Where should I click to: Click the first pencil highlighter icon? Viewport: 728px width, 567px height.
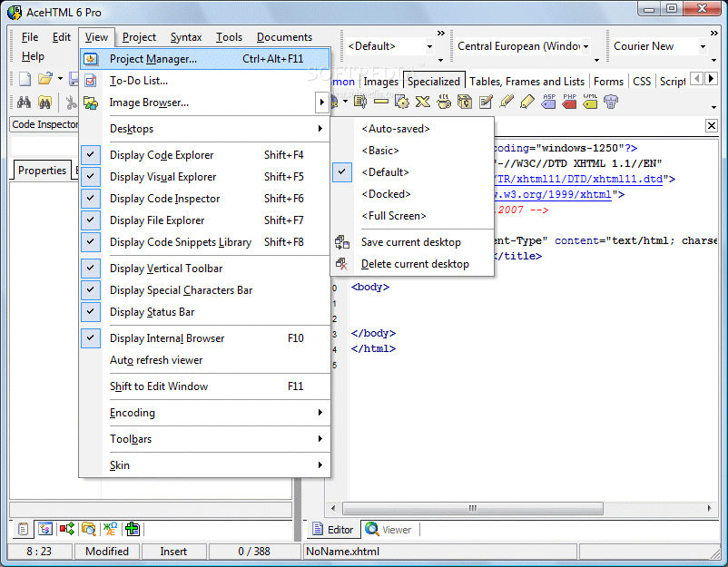click(507, 102)
